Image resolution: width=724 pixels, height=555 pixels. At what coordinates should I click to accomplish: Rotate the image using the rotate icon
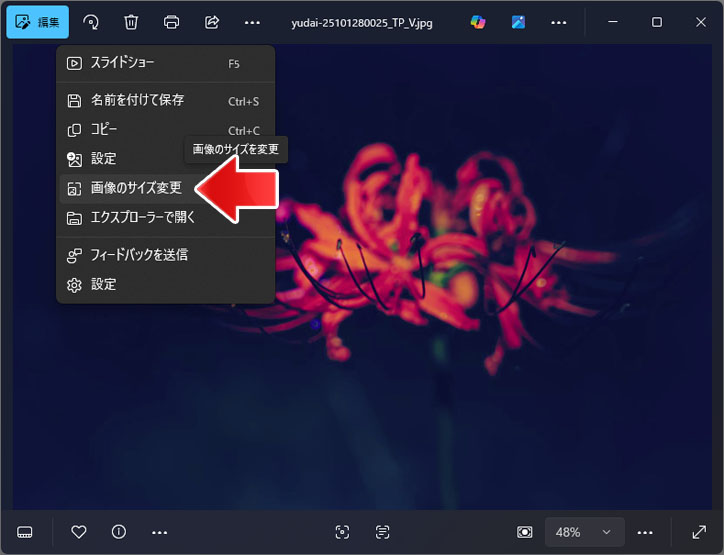pos(91,22)
